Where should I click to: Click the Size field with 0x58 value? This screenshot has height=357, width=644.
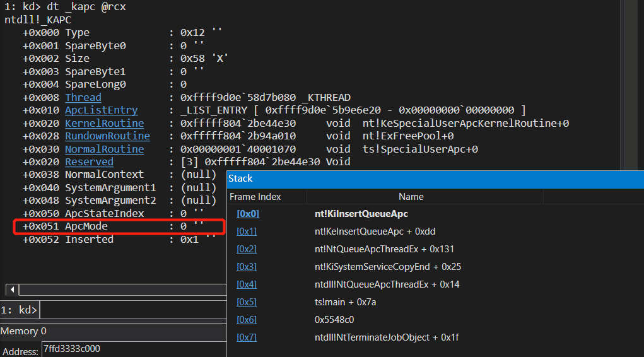pyautogui.click(x=126, y=58)
